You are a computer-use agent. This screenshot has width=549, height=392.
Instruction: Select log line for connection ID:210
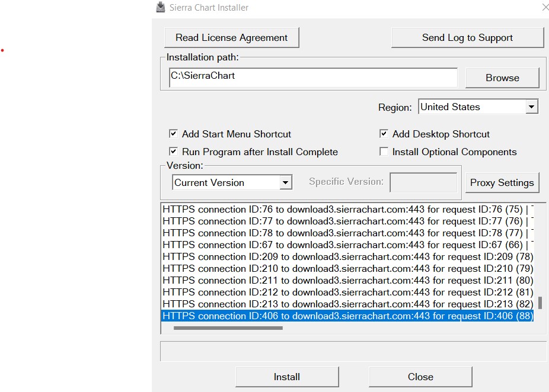pos(348,269)
